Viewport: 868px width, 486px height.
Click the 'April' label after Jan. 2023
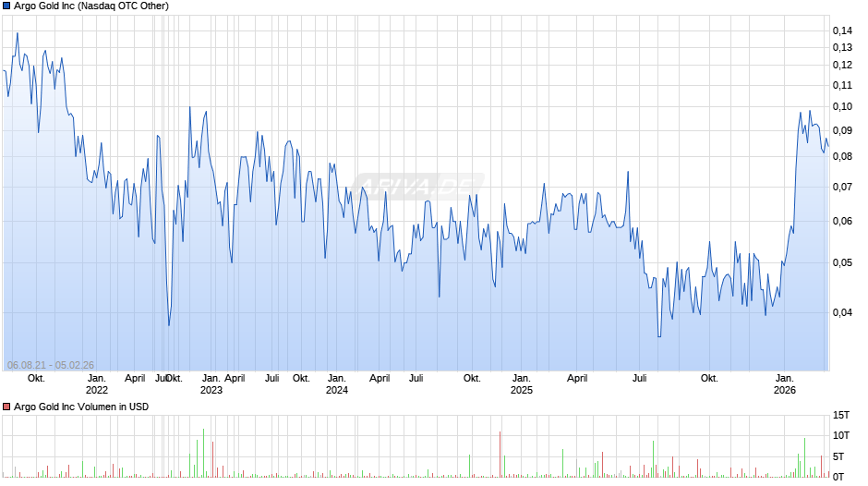point(235,379)
